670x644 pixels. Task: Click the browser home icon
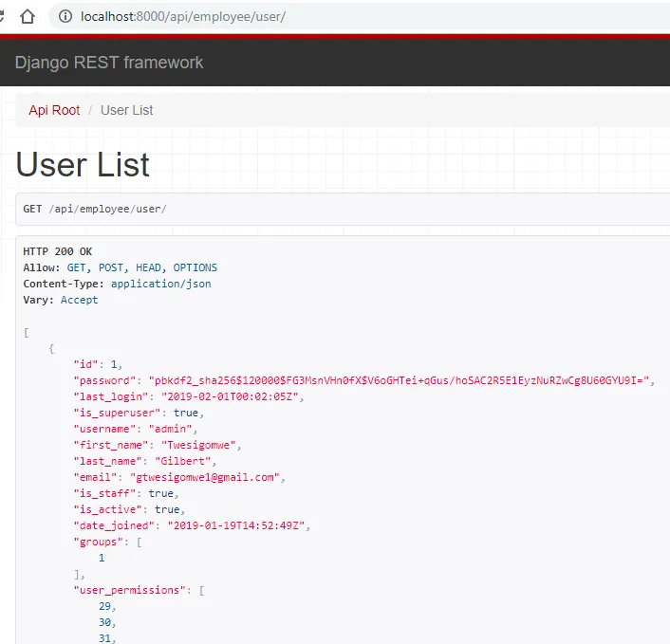[x=28, y=17]
